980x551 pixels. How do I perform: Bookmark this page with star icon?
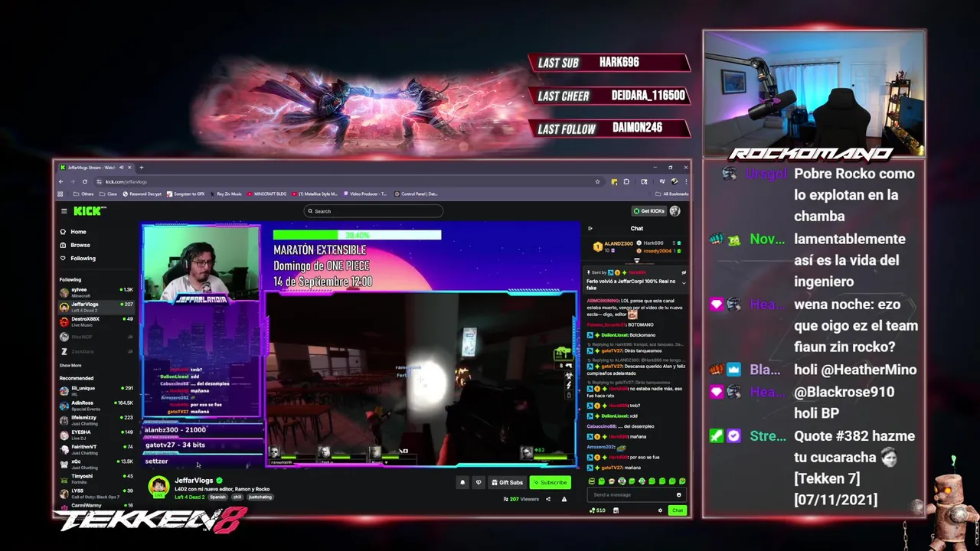597,181
